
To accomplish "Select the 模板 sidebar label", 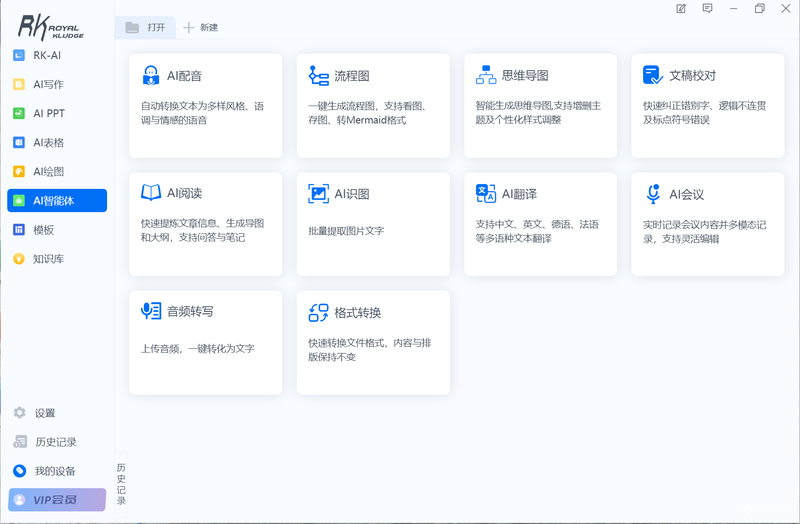I will [43, 230].
